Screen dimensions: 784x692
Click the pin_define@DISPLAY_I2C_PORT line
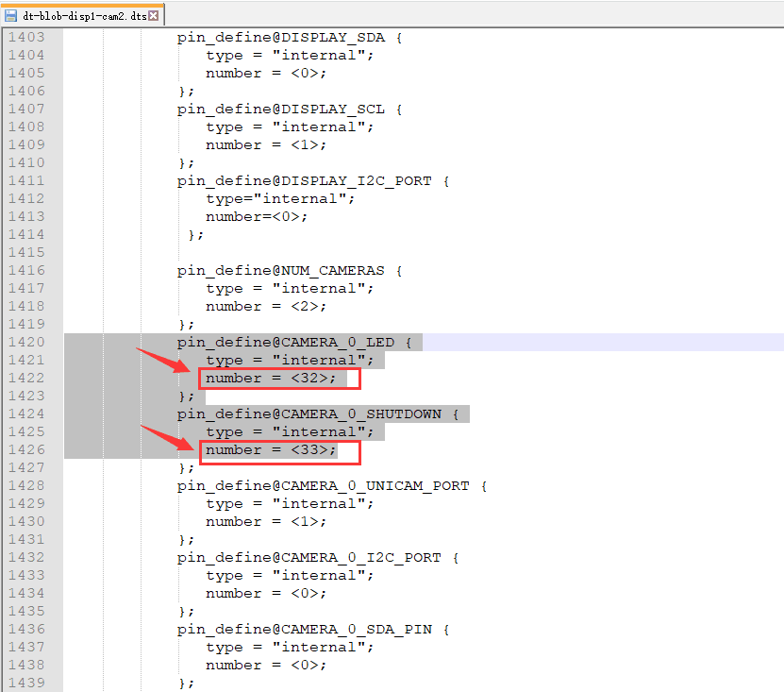click(x=313, y=180)
